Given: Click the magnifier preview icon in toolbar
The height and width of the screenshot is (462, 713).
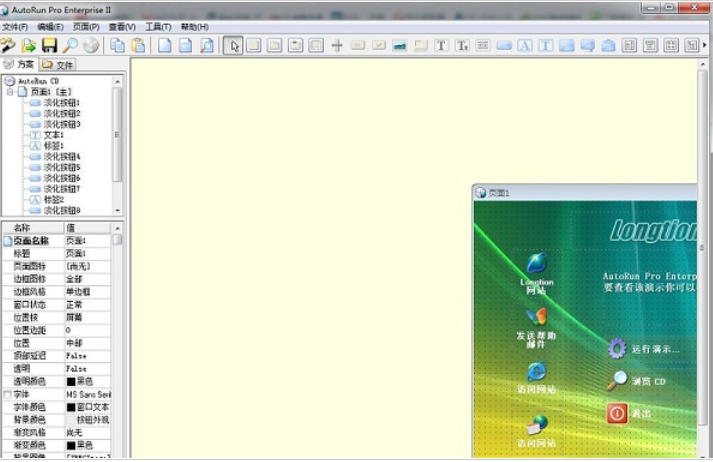Looking at the screenshot, I should [70, 45].
